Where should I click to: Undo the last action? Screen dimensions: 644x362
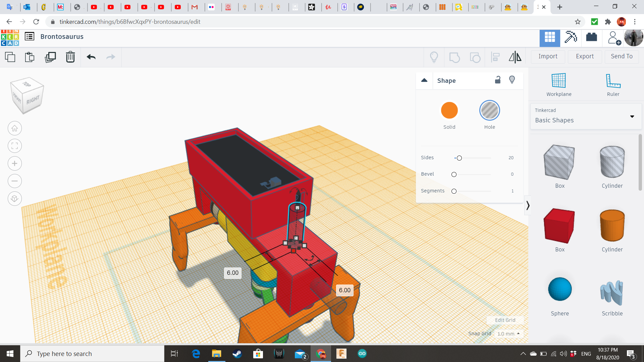(x=91, y=57)
